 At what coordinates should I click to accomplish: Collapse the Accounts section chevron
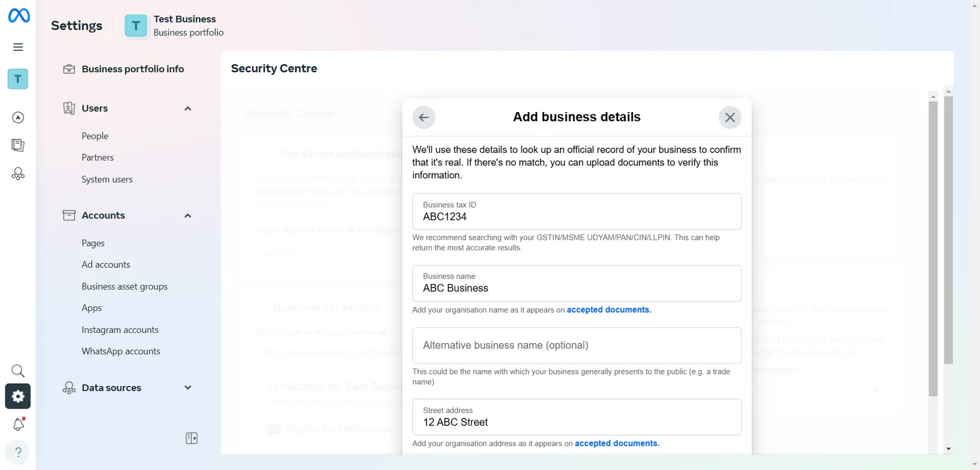(188, 216)
